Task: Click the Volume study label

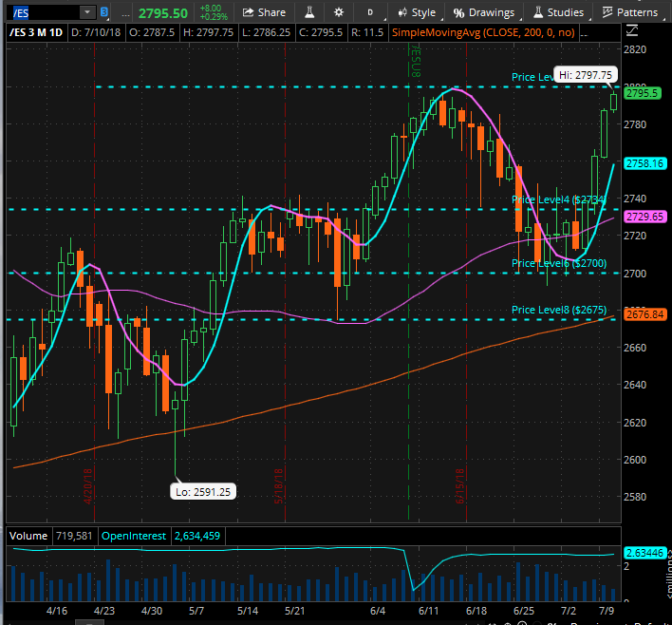Action: coord(28,536)
